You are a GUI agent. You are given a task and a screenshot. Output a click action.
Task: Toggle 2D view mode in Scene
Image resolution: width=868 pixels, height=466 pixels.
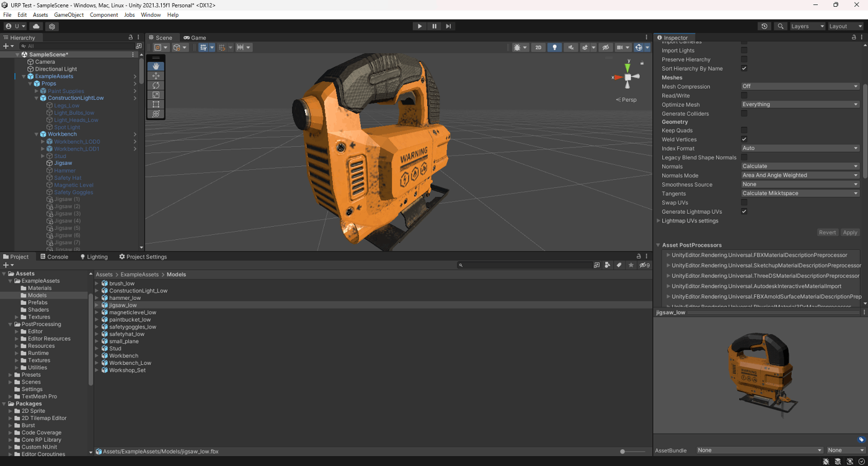tap(538, 47)
